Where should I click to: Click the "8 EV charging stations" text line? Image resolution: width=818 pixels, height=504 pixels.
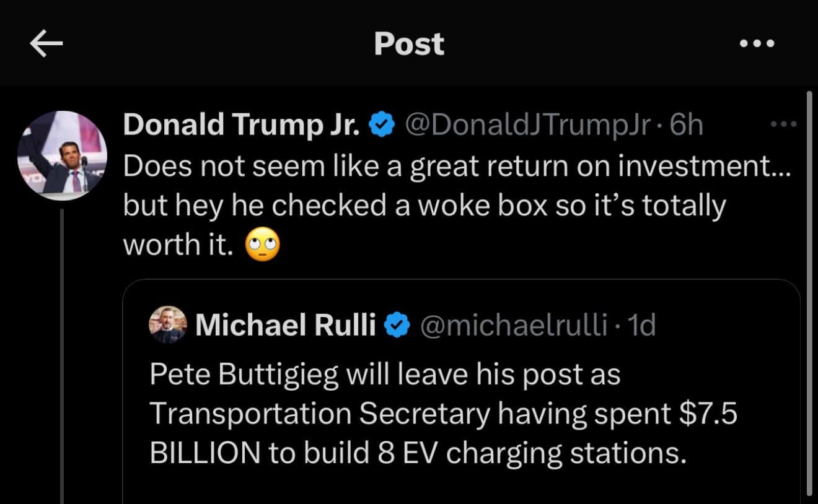(418, 454)
